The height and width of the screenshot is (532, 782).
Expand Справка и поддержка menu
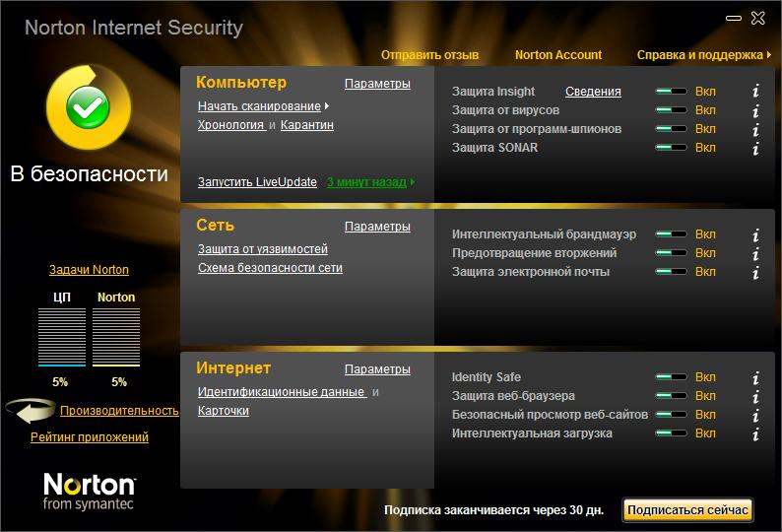(x=703, y=55)
